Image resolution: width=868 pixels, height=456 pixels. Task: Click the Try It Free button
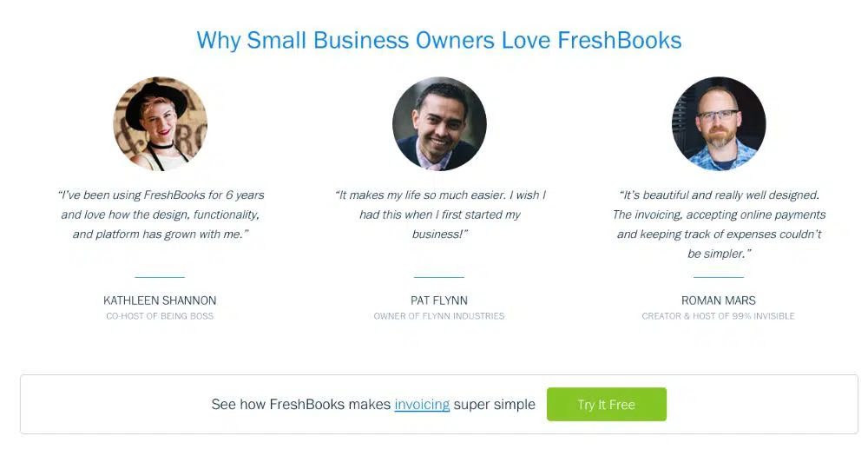[x=606, y=405]
